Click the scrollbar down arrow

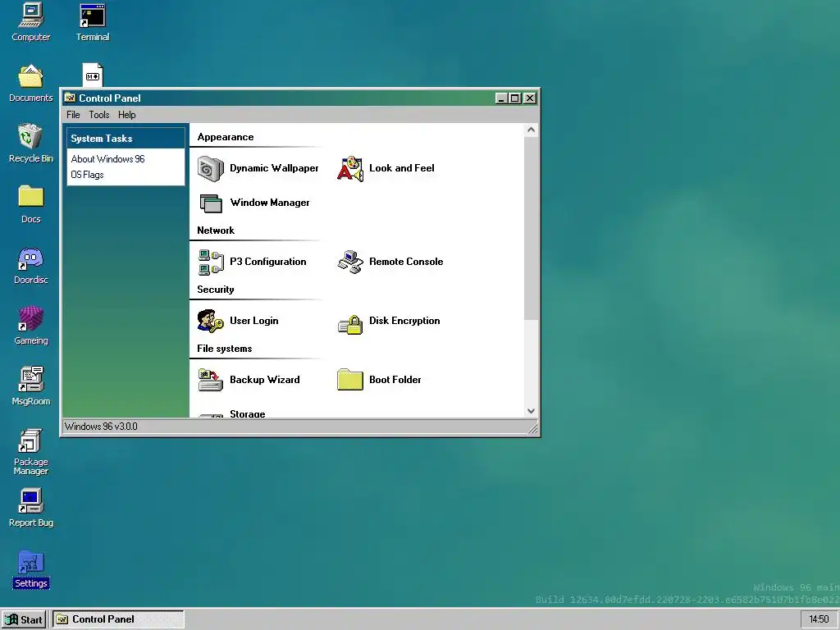(531, 411)
